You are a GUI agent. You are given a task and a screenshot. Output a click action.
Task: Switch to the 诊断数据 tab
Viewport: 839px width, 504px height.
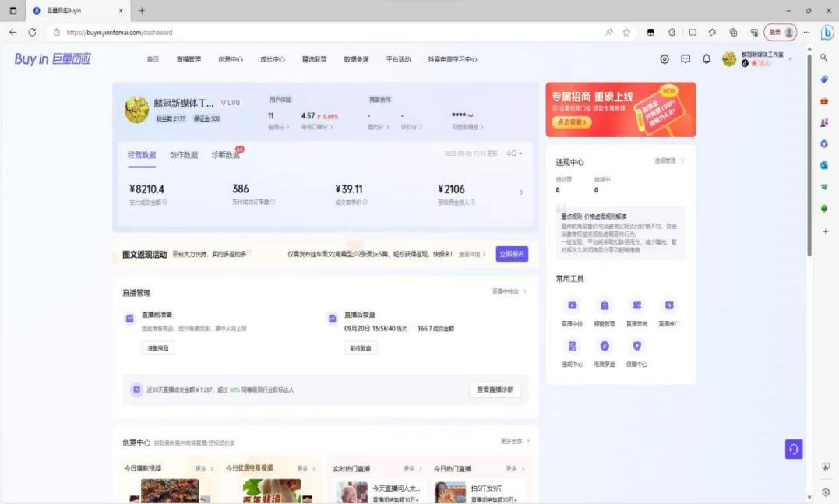[x=225, y=155]
